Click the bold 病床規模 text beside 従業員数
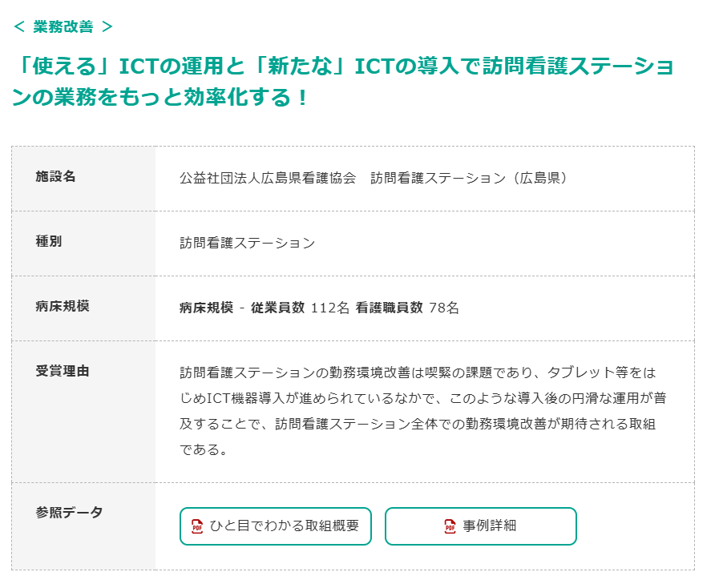This screenshot has height=588, width=719. tap(206, 308)
